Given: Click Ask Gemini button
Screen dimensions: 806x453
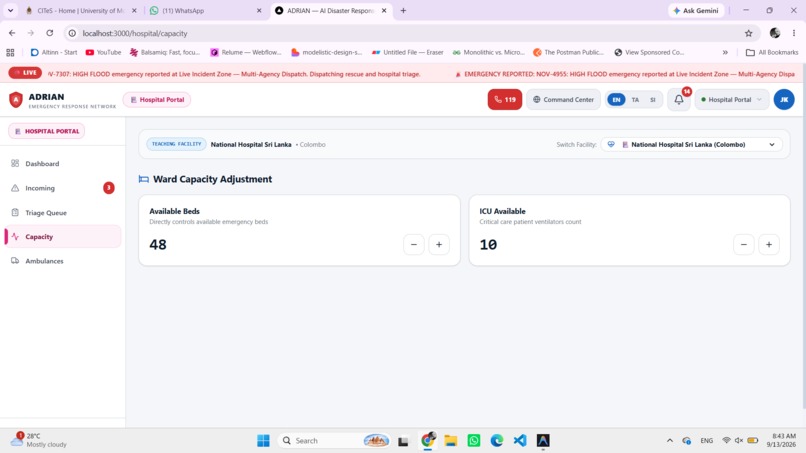Looking at the screenshot, I should [x=696, y=10].
